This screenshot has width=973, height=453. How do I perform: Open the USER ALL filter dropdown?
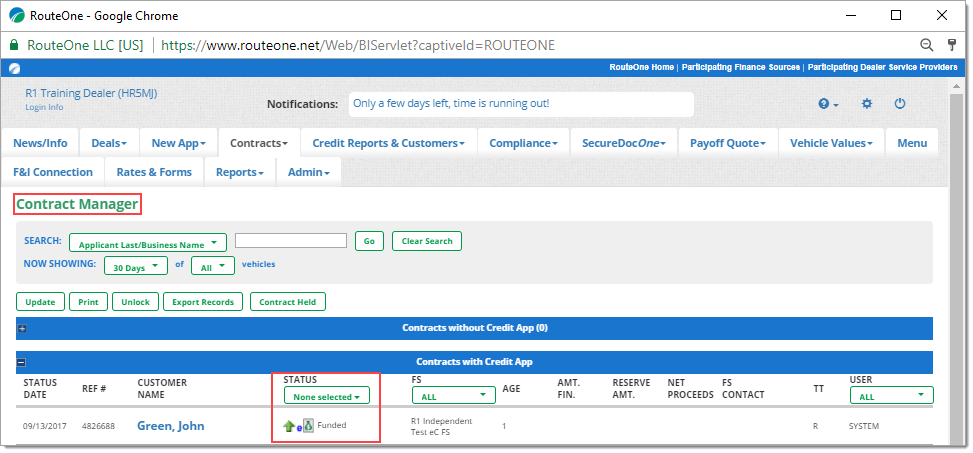pos(891,395)
